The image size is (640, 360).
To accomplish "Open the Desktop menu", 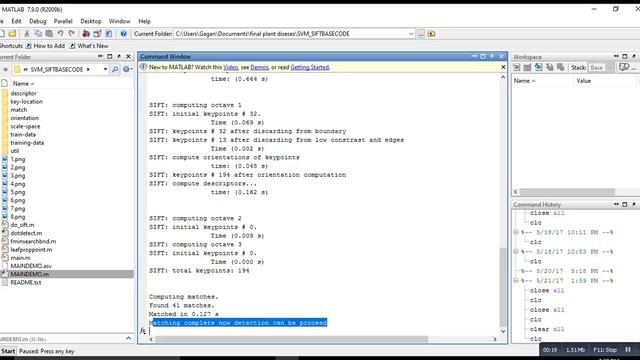I will (91, 21).
